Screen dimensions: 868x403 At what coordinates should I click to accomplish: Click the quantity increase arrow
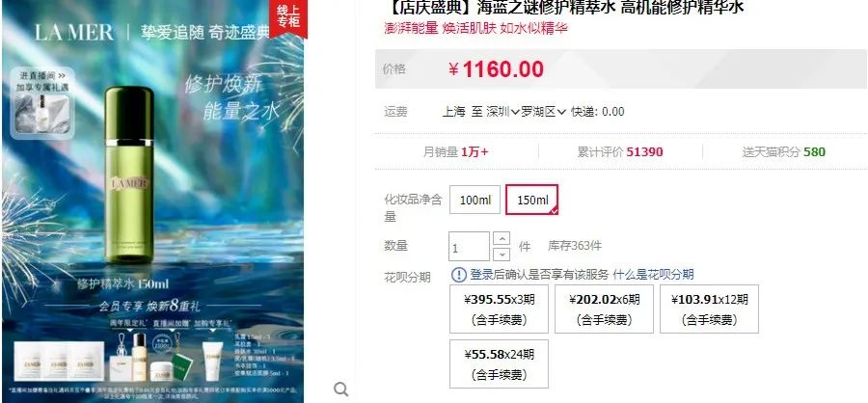click(502, 238)
